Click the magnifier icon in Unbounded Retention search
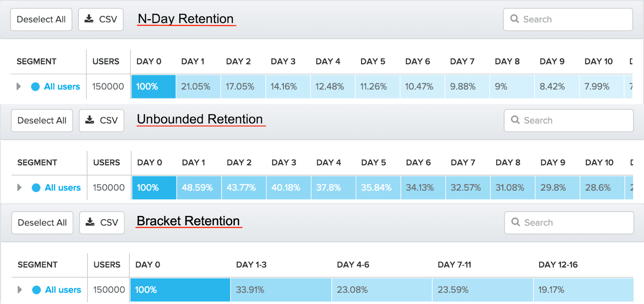This screenshot has width=644, height=304. pyautogui.click(x=515, y=120)
